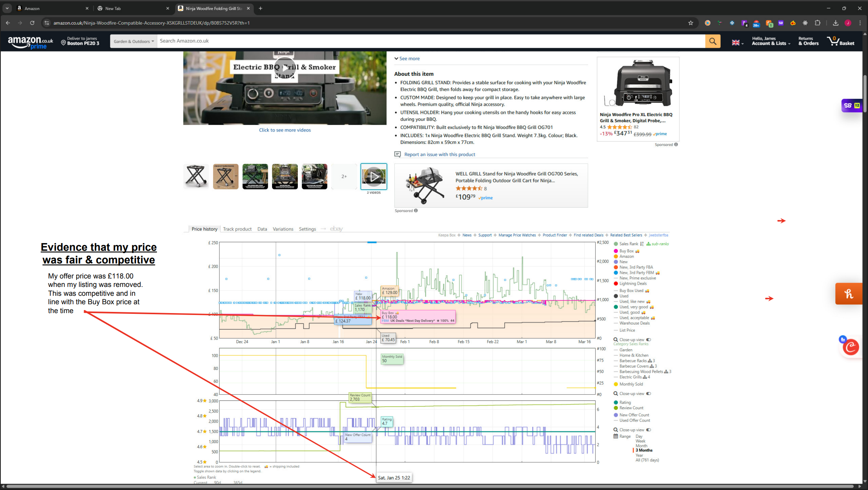Screen dimensions: 868x490
Task: Open the Range calendar icon
Action: coord(616,436)
